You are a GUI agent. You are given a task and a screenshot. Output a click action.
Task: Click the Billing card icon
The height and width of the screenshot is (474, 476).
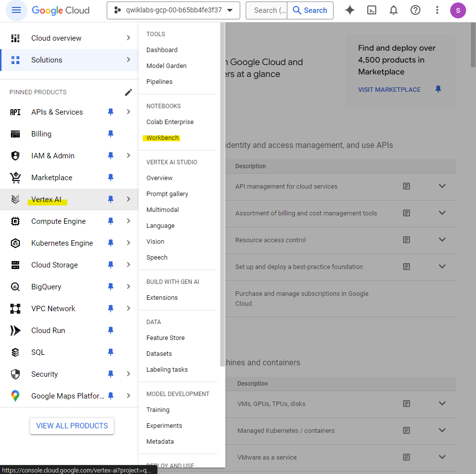tap(15, 134)
